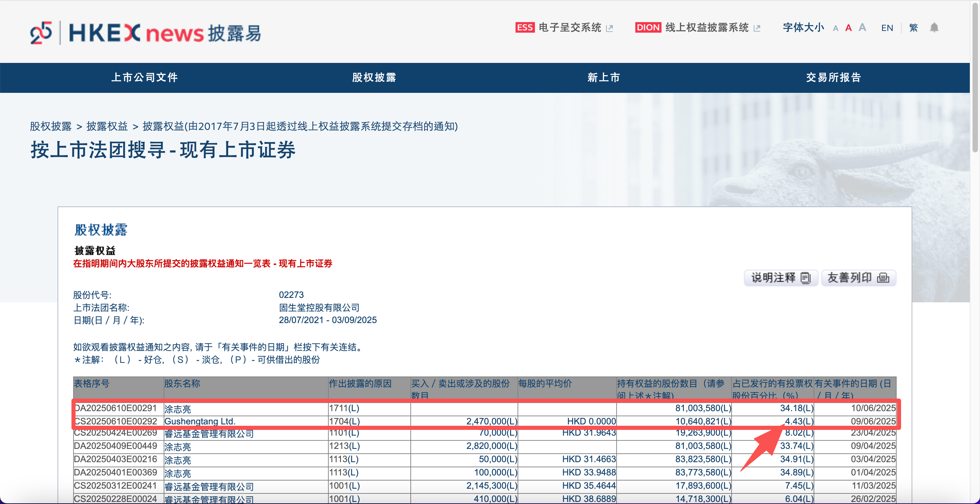Open 电子呈交系统 external link
The image size is (980, 504).
(x=570, y=27)
